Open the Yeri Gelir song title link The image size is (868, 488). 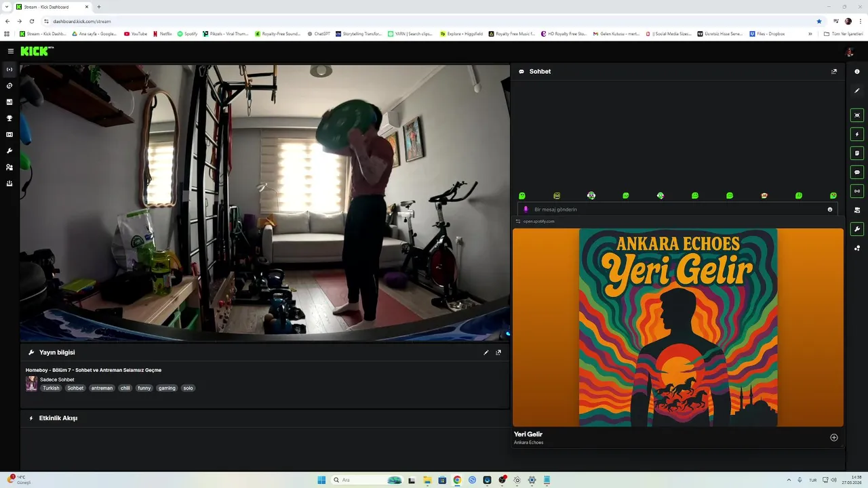tap(528, 434)
